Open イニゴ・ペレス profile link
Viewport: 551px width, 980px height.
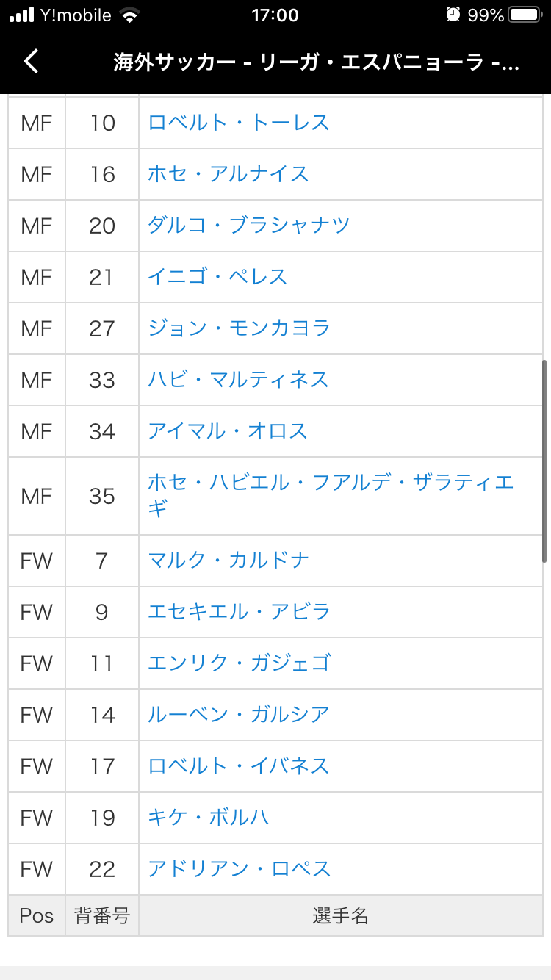(x=217, y=277)
